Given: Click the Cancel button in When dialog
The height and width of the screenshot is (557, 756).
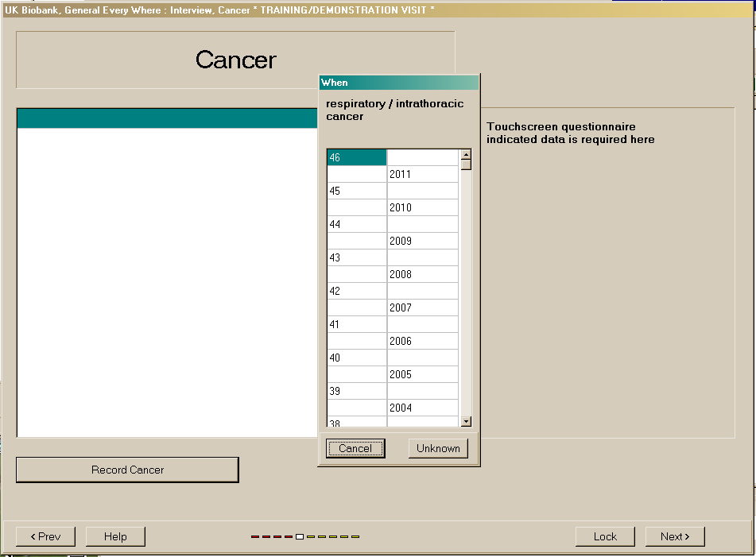Looking at the screenshot, I should 355,448.
